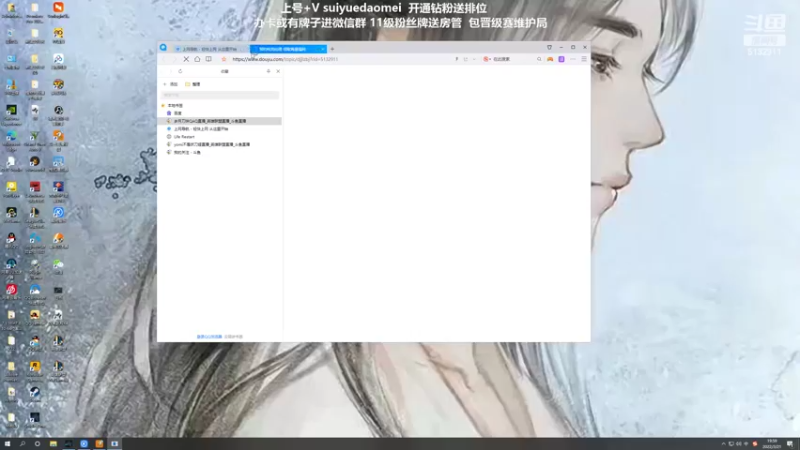Pin the favorites side panel
This screenshot has height=450, width=800.
[268, 71]
